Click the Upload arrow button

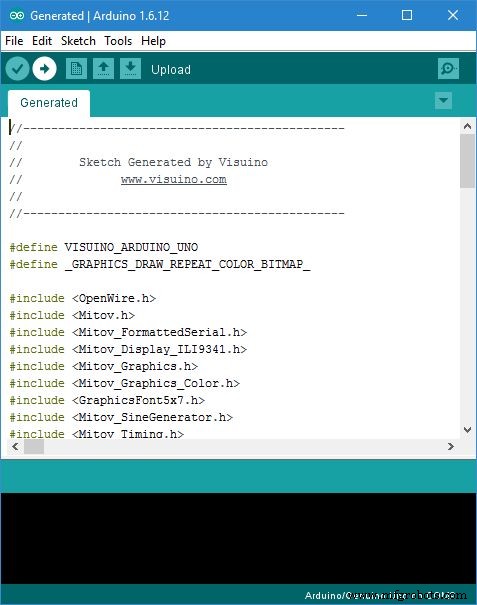click(44, 69)
